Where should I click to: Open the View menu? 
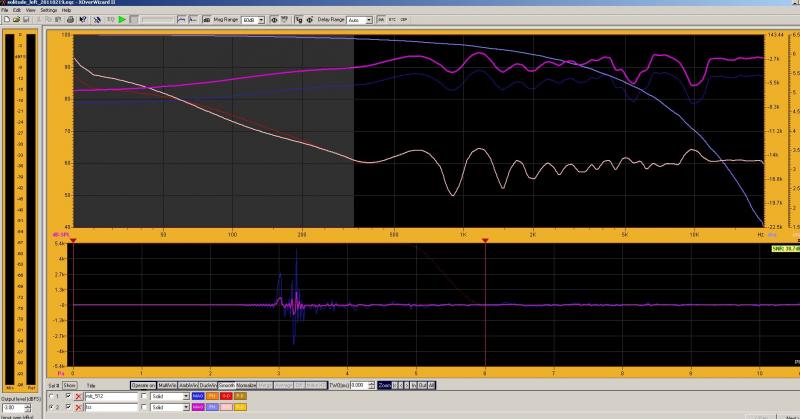33,10
